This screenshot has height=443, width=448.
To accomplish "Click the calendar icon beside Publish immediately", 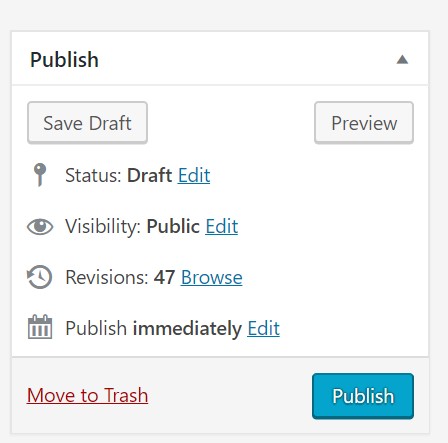I will tap(40, 327).
